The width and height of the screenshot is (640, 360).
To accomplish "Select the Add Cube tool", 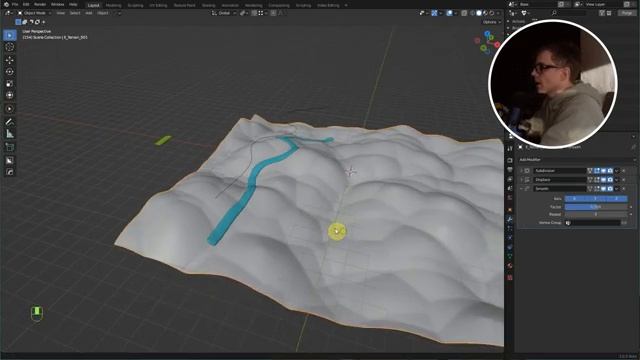I will pos(10,147).
